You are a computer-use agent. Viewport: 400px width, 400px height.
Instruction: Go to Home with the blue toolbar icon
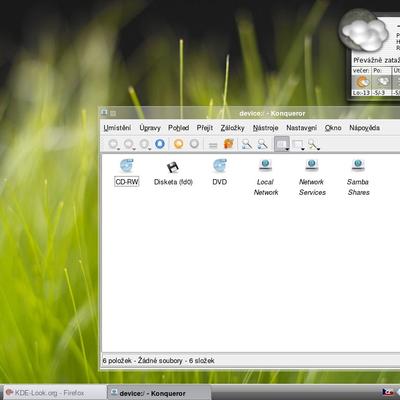(x=160, y=144)
